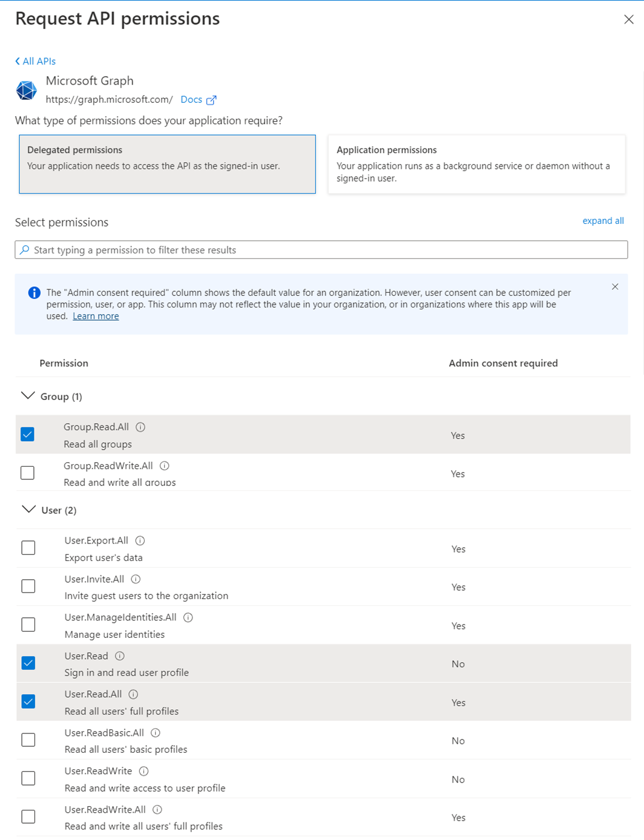Screen dimensions: 644x840
Task: Enable the Group.ReadWrite.All checkbox
Action: pos(28,473)
